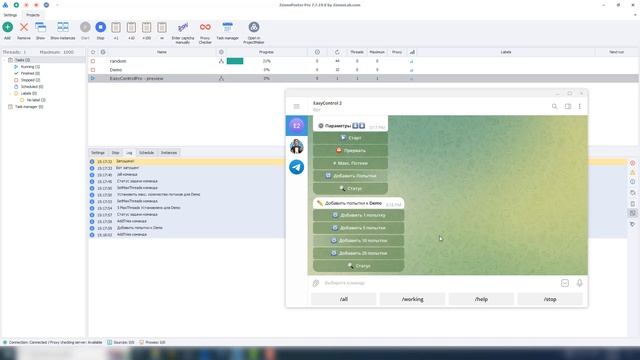The width and height of the screenshot is (640, 360).
Task: Open Telegram chat three-dot menu
Action: (x=580, y=106)
